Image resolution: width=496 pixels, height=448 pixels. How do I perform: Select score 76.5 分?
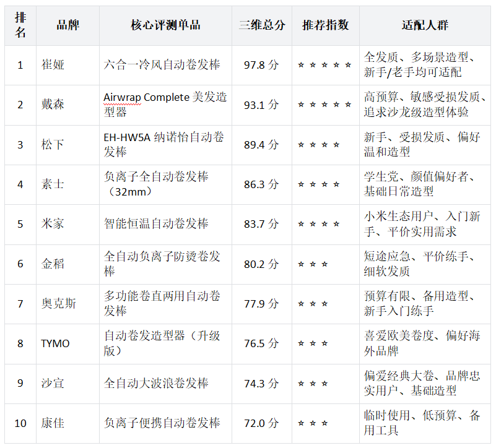262,344
